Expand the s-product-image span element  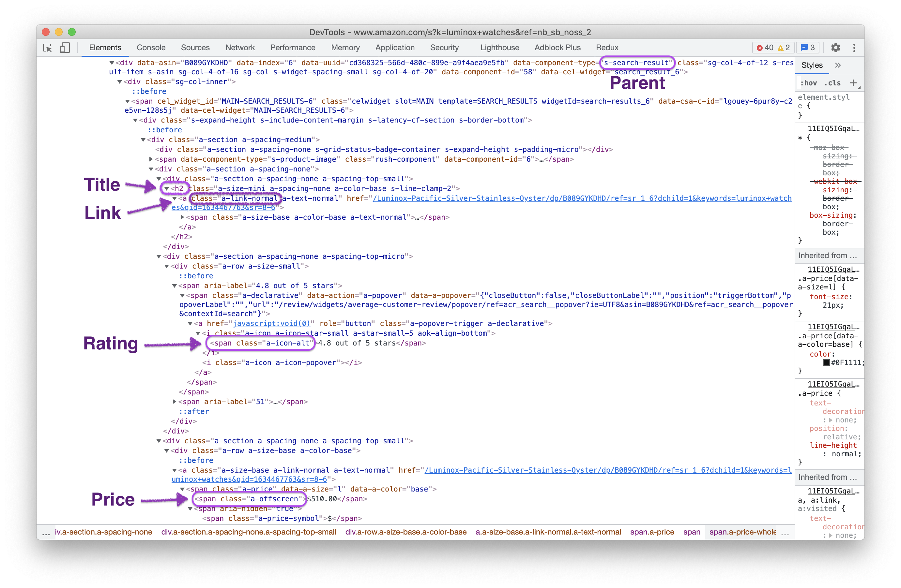151,159
